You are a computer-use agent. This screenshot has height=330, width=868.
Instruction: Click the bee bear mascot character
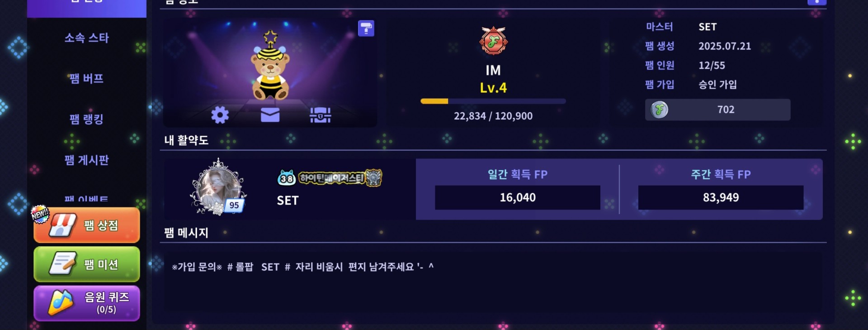pyautogui.click(x=270, y=66)
